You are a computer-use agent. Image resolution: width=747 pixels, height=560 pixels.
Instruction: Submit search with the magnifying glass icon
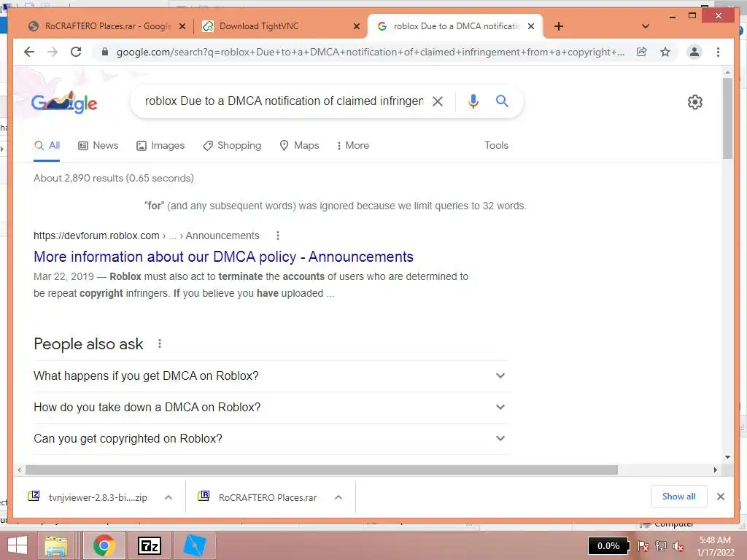(502, 101)
